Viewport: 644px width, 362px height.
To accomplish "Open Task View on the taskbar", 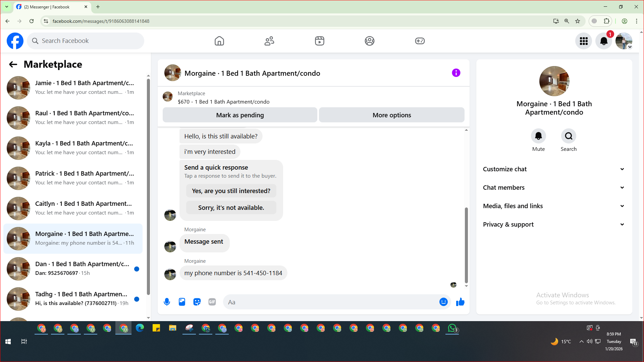I will pyautogui.click(x=24, y=342).
